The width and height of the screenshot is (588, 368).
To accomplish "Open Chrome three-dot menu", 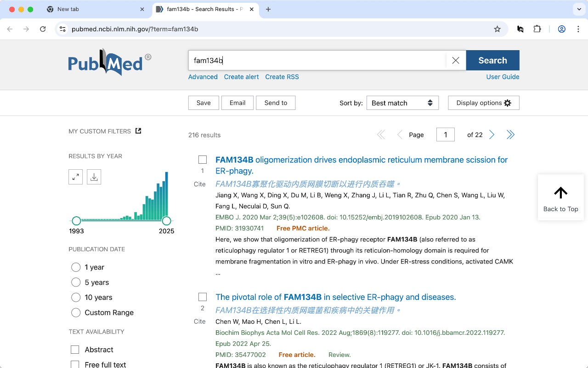I will [578, 29].
